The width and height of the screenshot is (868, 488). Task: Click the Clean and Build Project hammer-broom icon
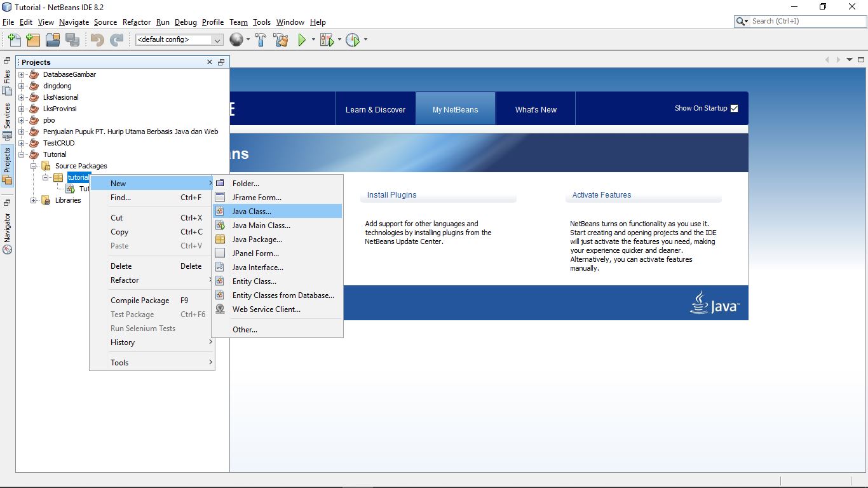coord(281,39)
